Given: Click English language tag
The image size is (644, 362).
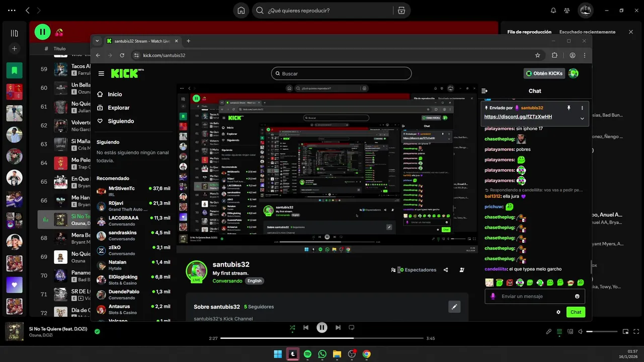Looking at the screenshot, I should 255,281.
